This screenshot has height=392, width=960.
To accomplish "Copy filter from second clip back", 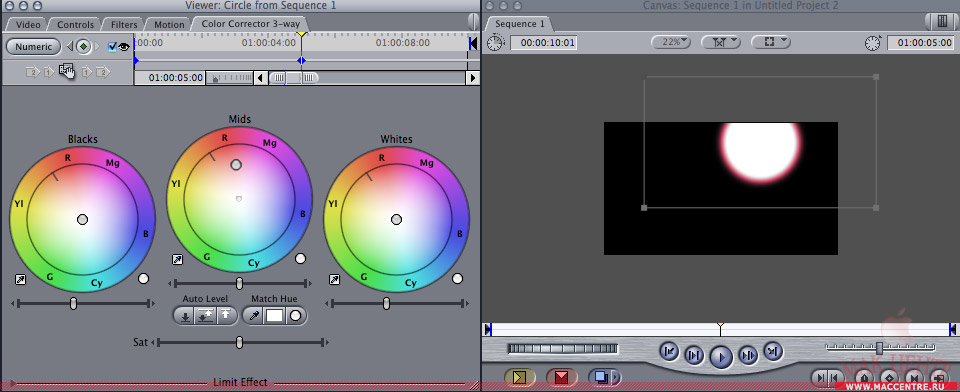I will pyautogui.click(x=32, y=72).
